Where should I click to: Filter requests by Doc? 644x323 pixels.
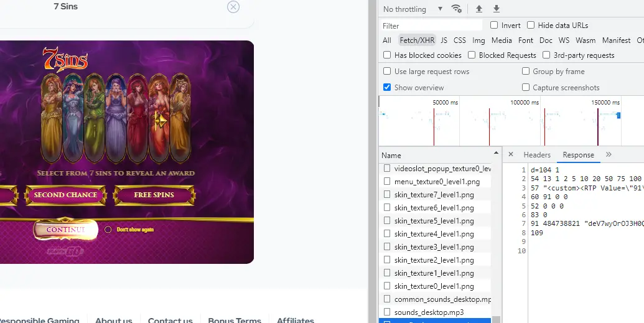546,40
